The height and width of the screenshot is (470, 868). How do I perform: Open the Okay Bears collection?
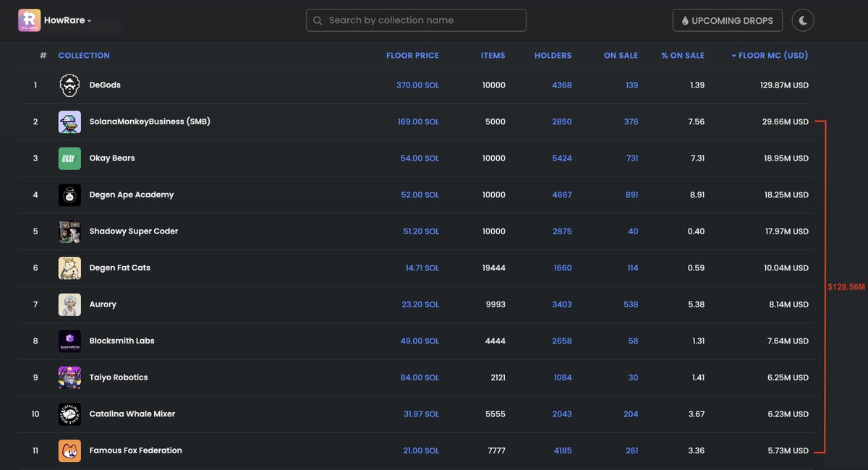[x=112, y=158]
